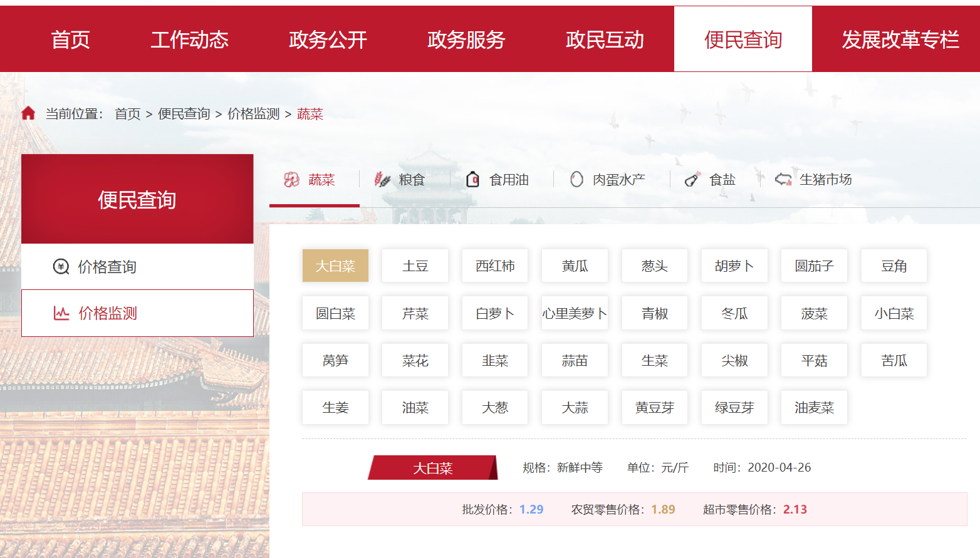Click the grain icon beside 粮食
The width and height of the screenshot is (980, 558).
(x=382, y=180)
